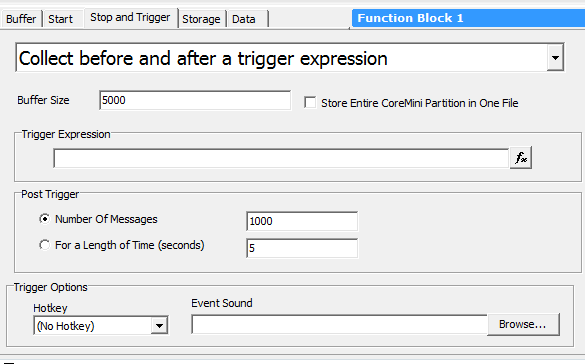Click the Event Sound path field
585x364 pixels.
[340, 324]
